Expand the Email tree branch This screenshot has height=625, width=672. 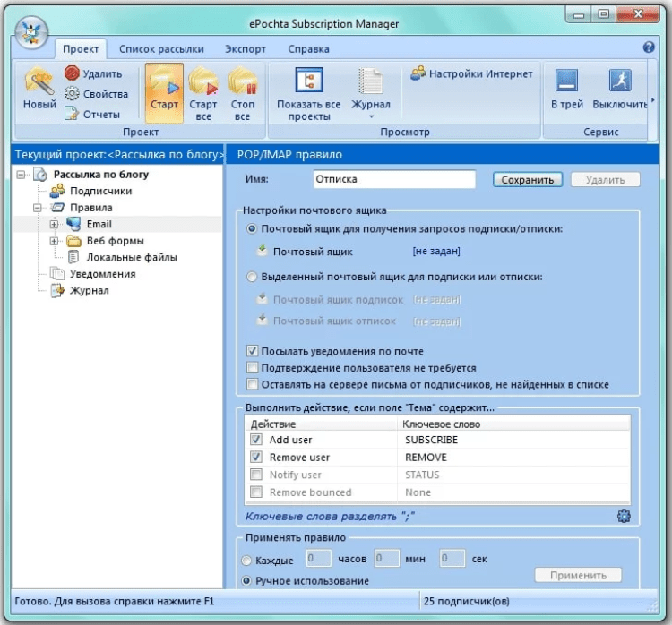tap(54, 224)
